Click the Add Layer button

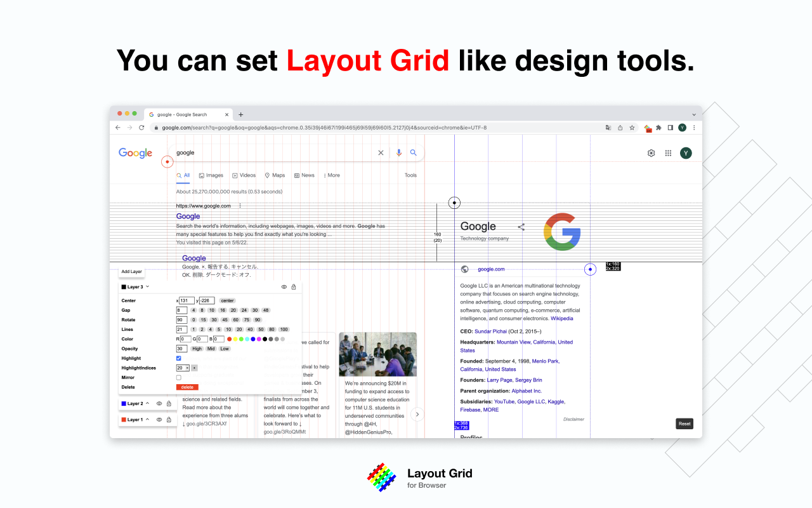click(132, 271)
